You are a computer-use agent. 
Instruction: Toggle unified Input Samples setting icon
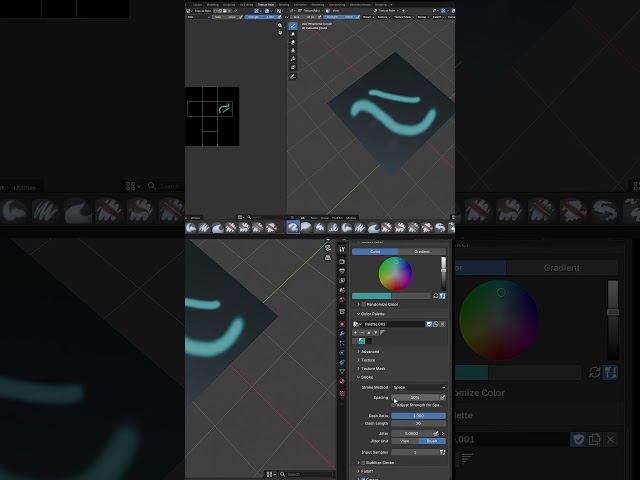pos(442,452)
